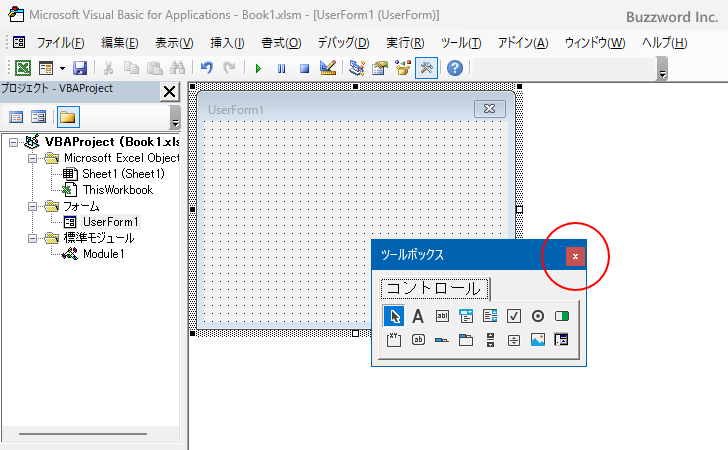Run Sub/UserForm with the green play icon
The width and height of the screenshot is (728, 450).
(x=258, y=69)
